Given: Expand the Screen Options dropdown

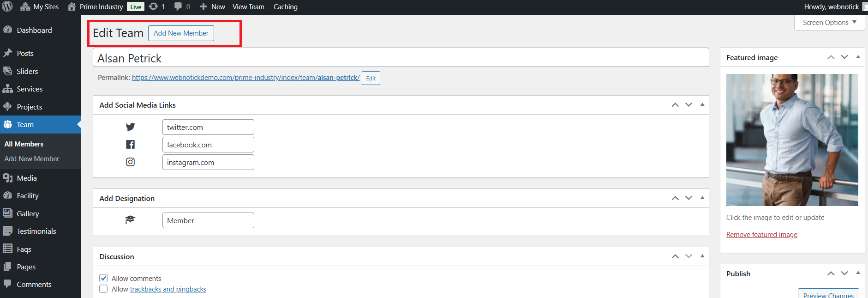Looking at the screenshot, I should tap(829, 23).
